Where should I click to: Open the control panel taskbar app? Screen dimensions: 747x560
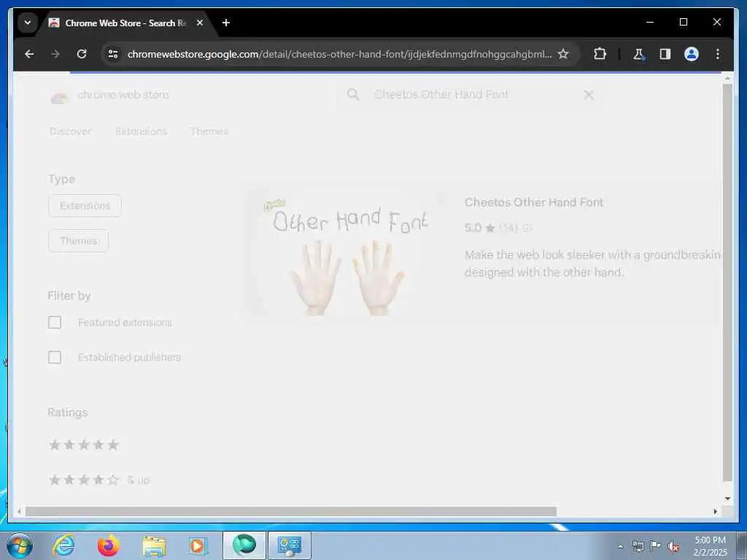(289, 545)
